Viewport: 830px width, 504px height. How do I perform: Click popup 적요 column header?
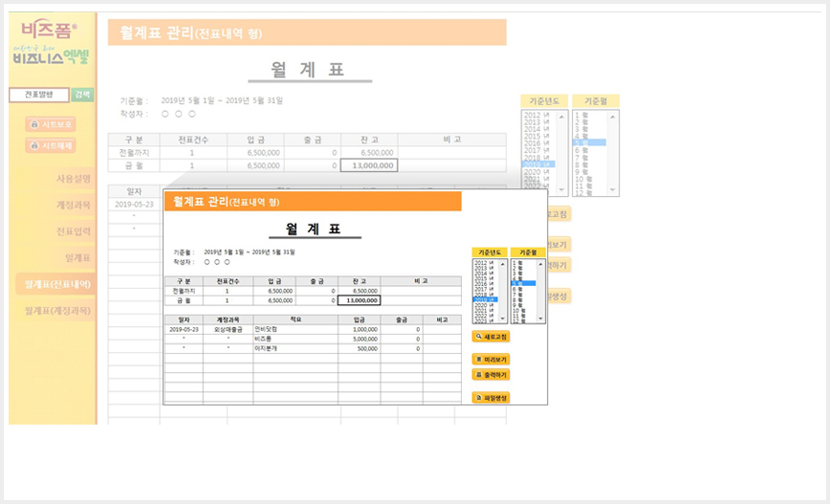coord(295,319)
